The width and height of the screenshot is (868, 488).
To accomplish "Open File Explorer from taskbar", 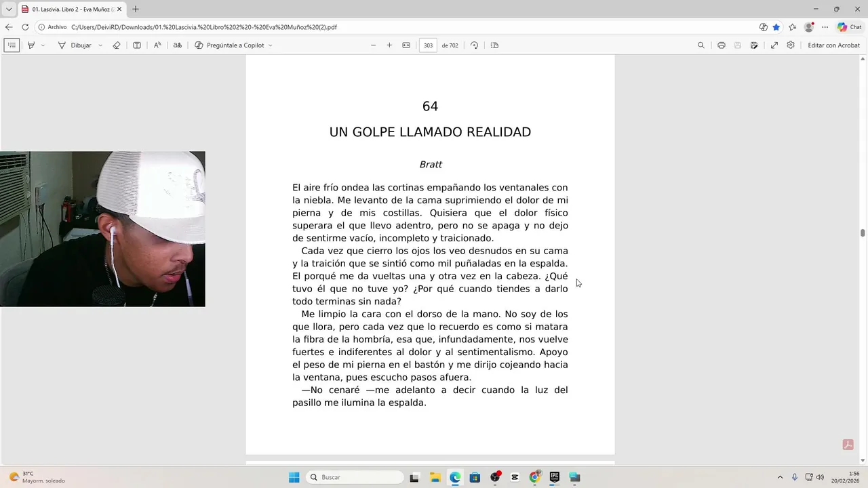I will [x=435, y=477].
